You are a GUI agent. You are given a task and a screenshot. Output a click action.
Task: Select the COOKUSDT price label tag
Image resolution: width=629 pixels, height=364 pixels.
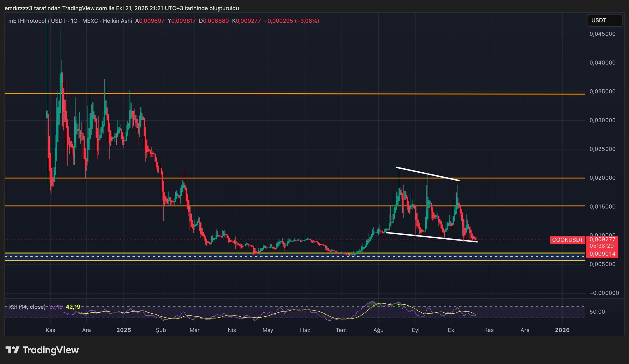coord(567,240)
